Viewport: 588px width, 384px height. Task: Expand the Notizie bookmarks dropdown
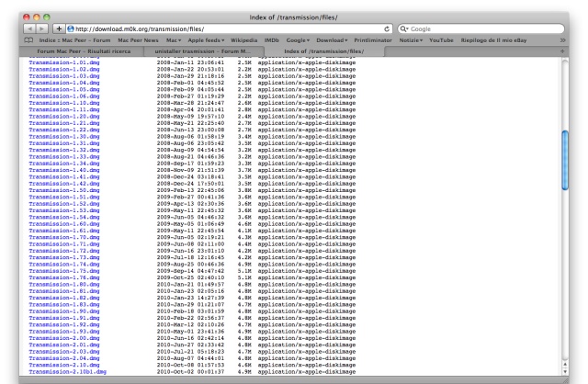tap(411, 40)
